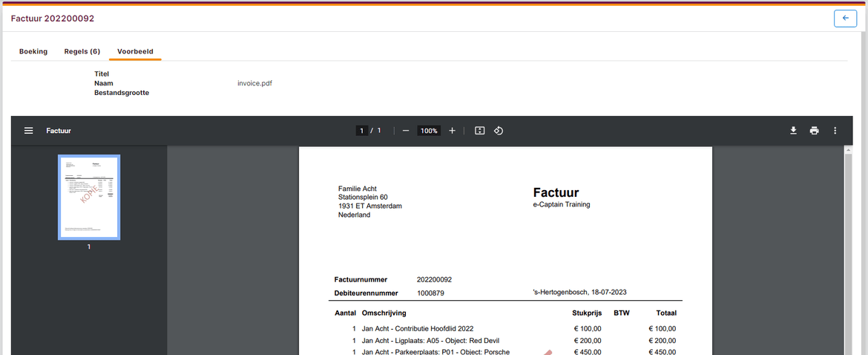Click the Factuur title in PDF toolbar

click(x=59, y=131)
